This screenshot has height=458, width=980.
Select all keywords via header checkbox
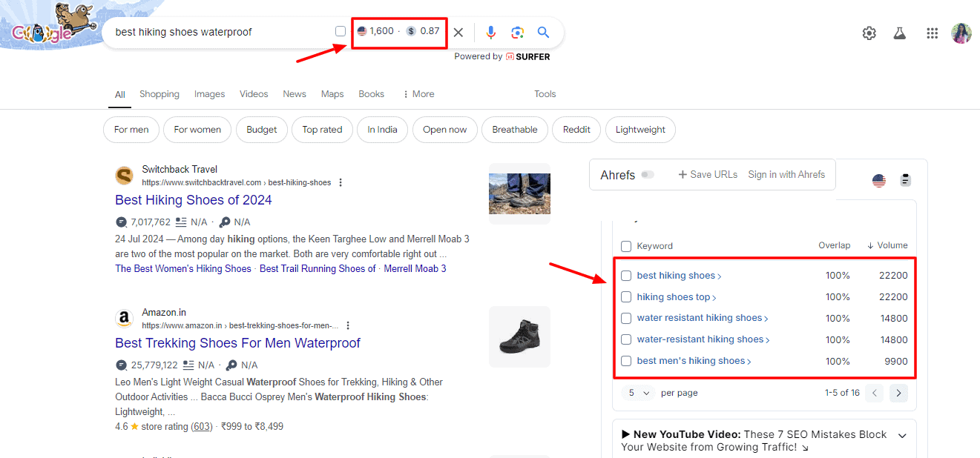(x=626, y=246)
